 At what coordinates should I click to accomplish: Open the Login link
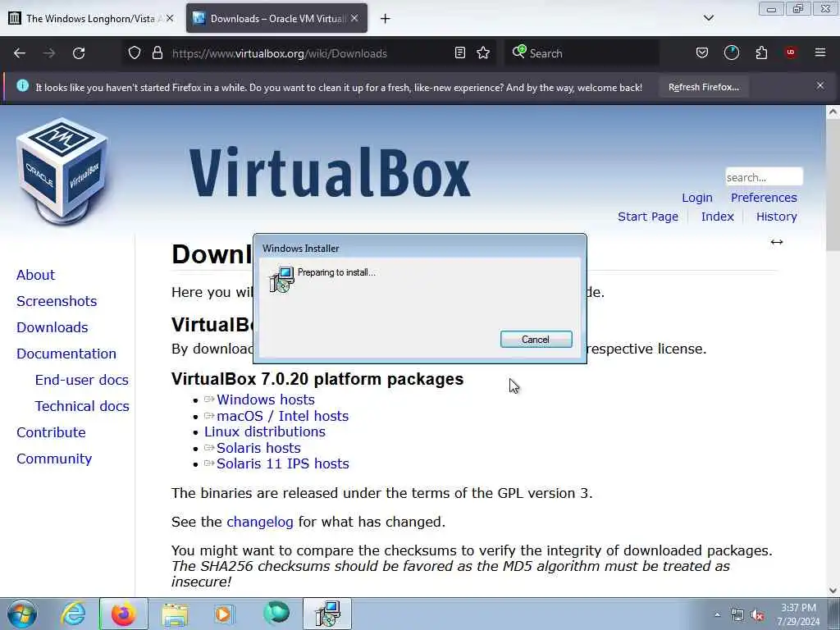[697, 198]
